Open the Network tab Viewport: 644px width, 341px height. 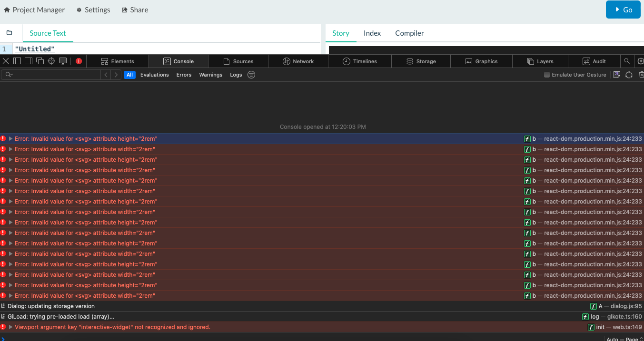tap(298, 61)
